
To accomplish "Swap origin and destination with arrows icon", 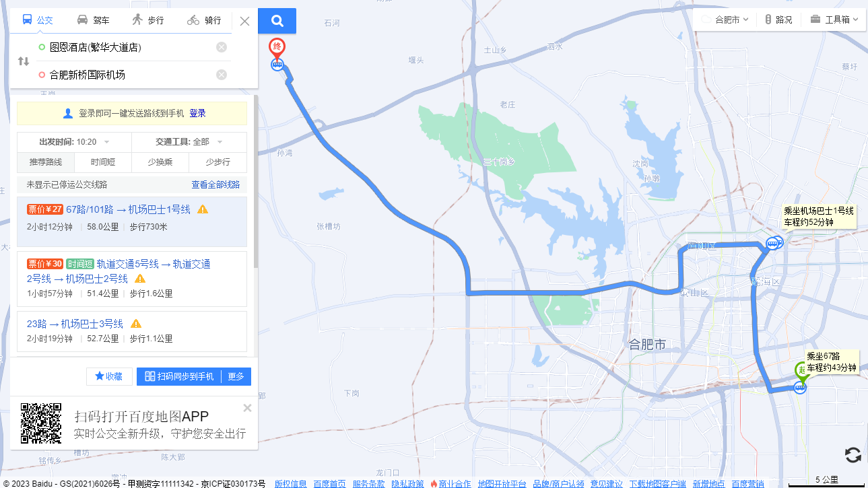I will 24,61.
